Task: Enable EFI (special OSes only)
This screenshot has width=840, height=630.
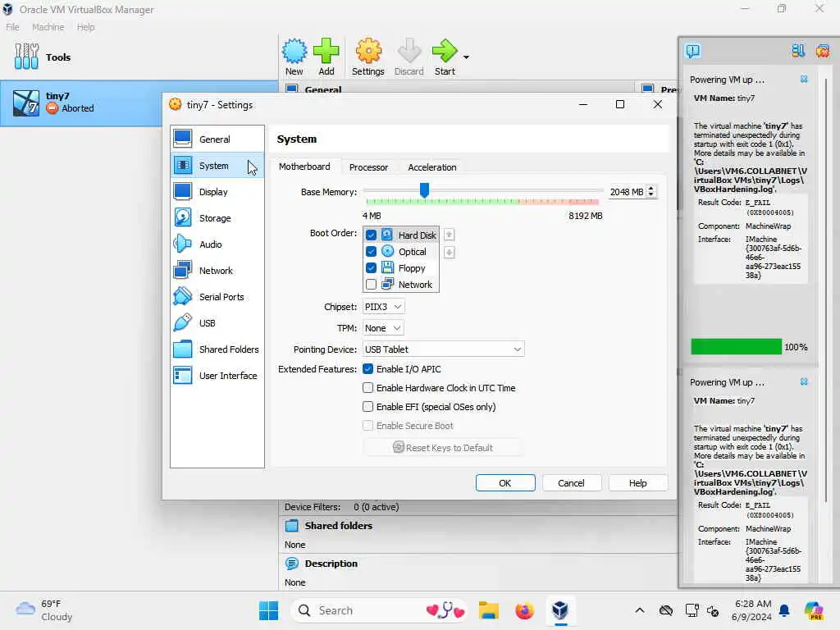Action: click(367, 407)
